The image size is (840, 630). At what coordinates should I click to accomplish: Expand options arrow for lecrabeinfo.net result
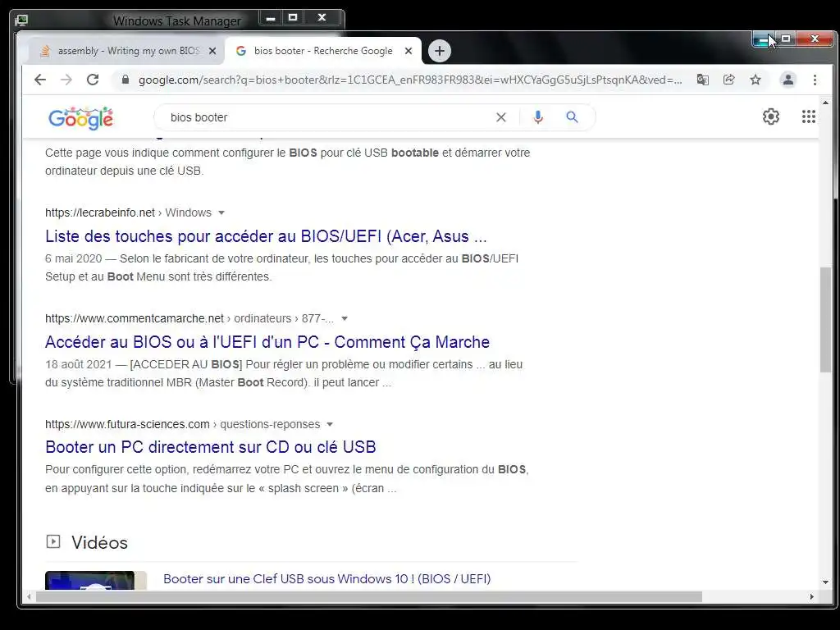click(221, 212)
